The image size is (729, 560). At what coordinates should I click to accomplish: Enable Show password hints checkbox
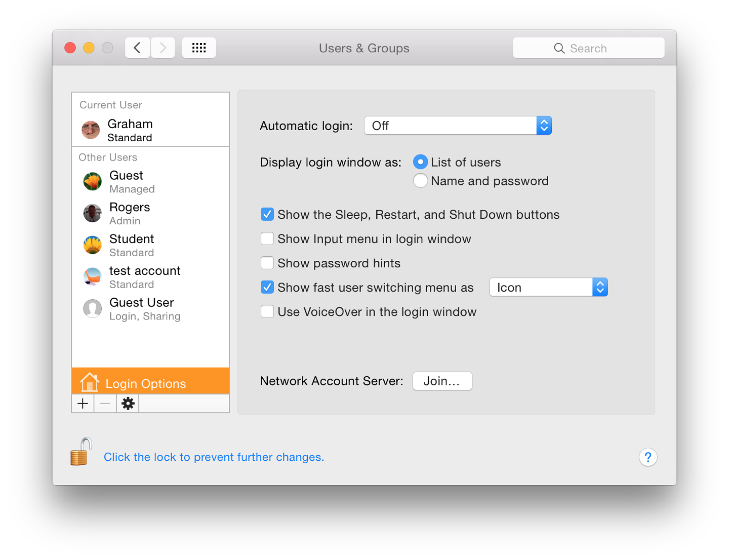click(x=267, y=263)
